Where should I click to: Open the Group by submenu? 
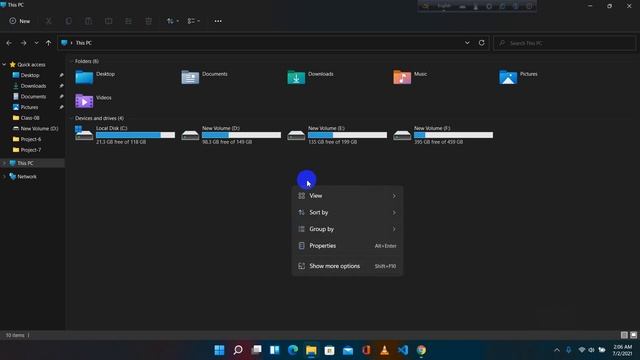click(x=347, y=229)
